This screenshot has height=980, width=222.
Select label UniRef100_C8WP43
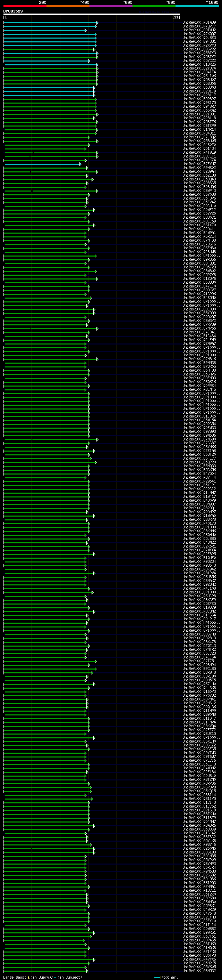(199, 191)
